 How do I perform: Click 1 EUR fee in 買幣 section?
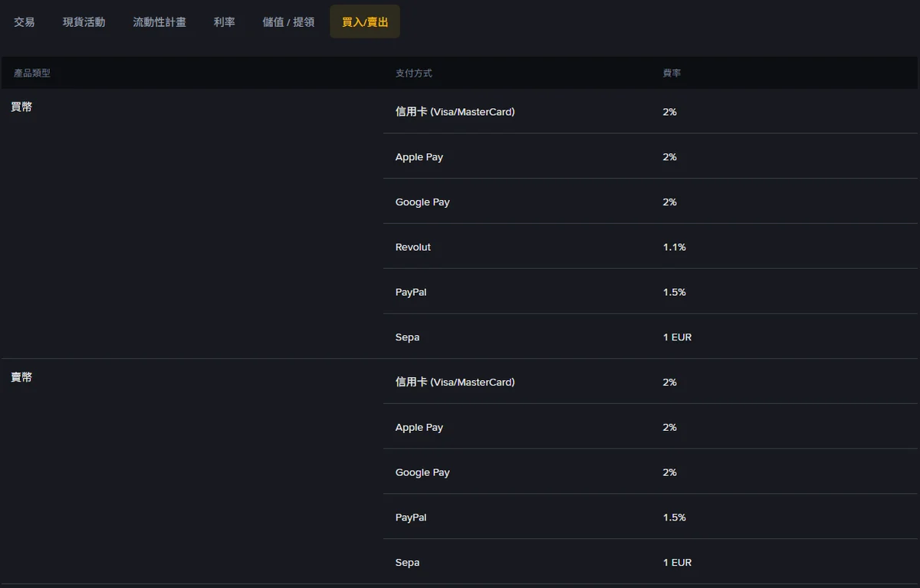coord(678,337)
